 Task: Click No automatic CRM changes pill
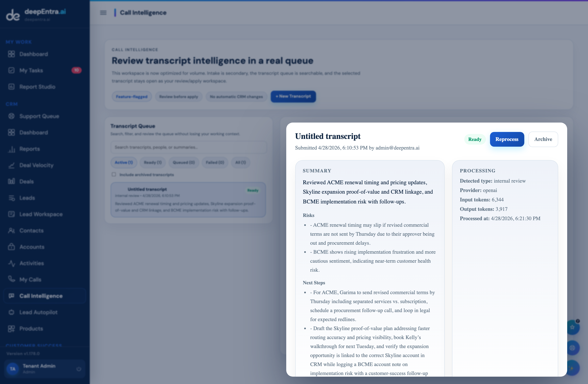(x=236, y=97)
